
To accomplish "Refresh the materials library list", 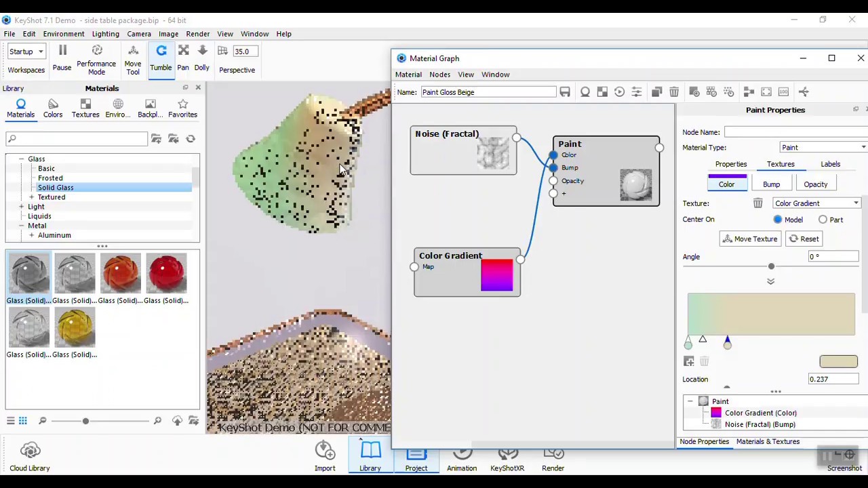I will [191, 138].
